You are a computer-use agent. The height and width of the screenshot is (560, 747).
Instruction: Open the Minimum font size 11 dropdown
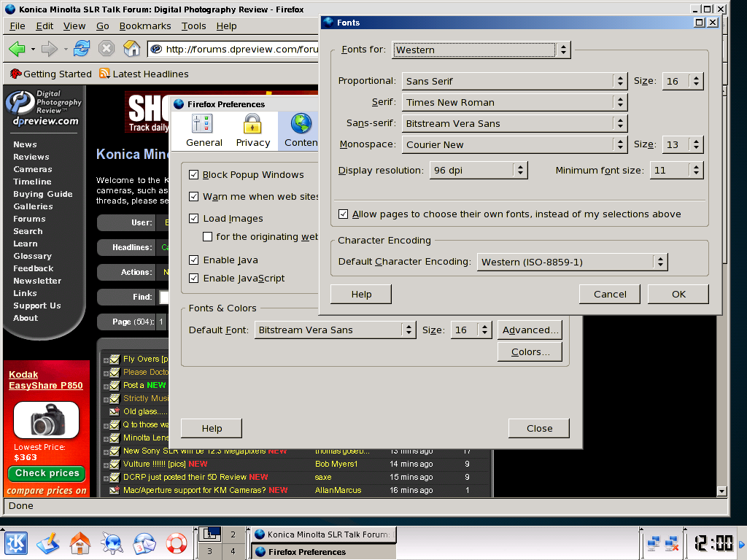pyautogui.click(x=676, y=170)
